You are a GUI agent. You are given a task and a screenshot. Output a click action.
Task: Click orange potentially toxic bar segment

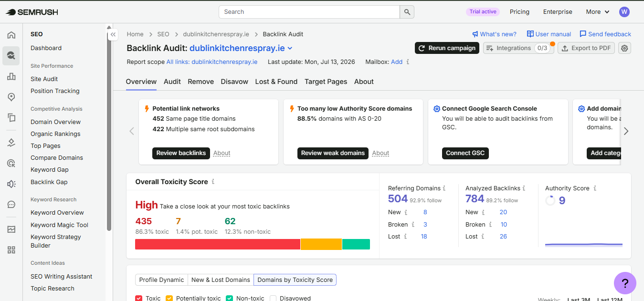[x=321, y=244]
